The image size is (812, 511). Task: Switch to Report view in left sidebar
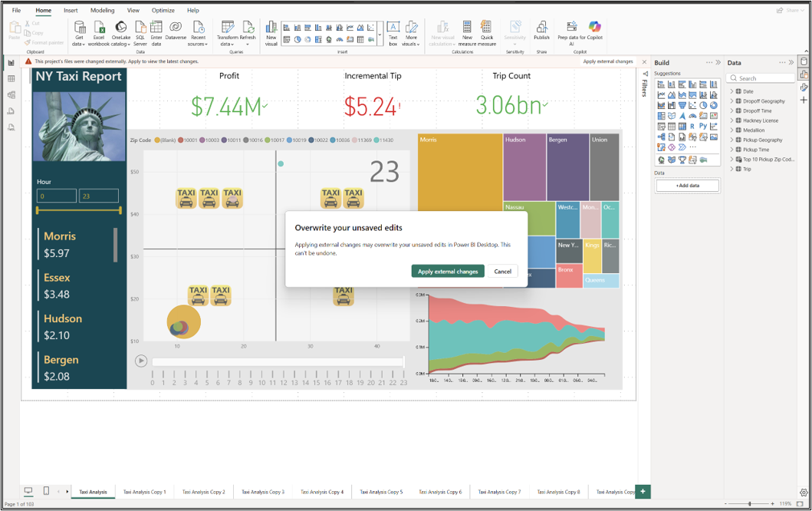coord(11,63)
